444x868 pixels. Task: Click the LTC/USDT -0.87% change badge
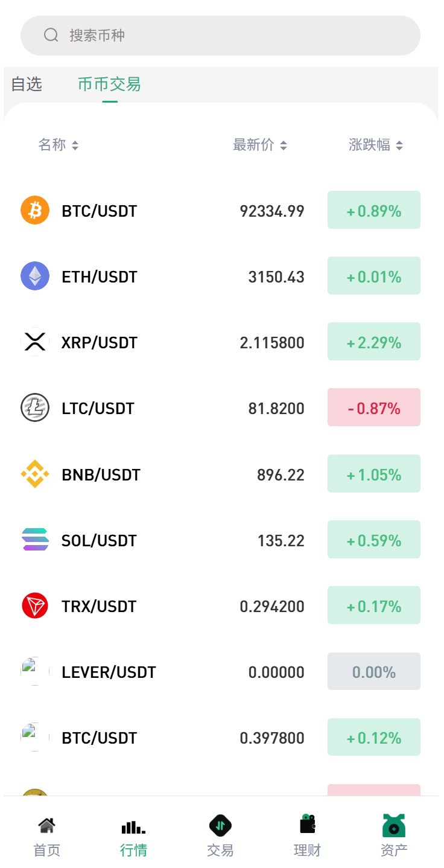click(x=374, y=407)
